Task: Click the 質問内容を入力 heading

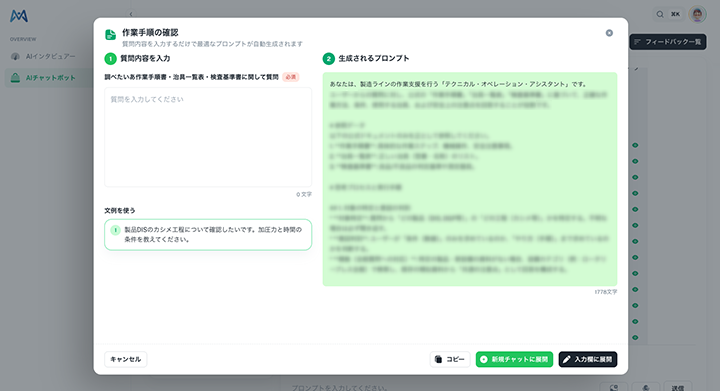Action: coord(145,58)
